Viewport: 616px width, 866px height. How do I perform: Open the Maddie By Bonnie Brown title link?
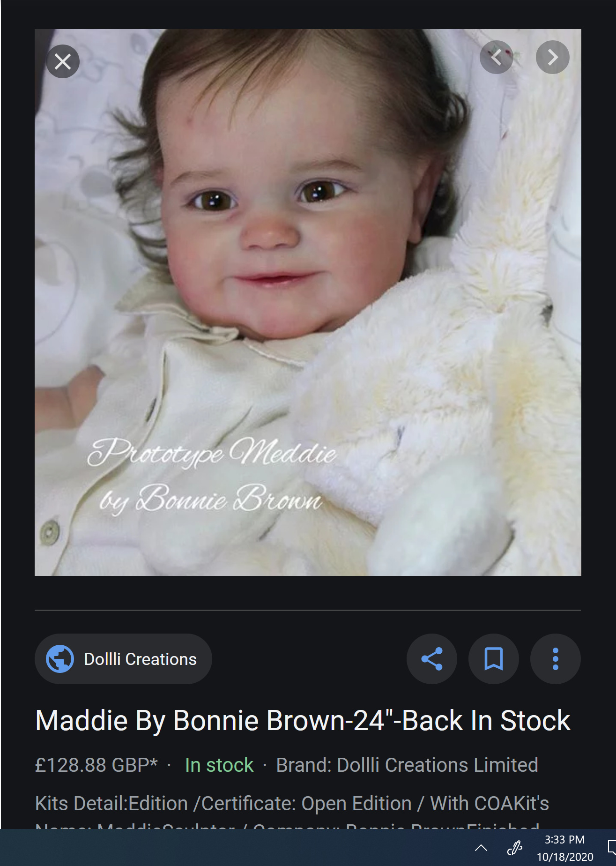303,720
